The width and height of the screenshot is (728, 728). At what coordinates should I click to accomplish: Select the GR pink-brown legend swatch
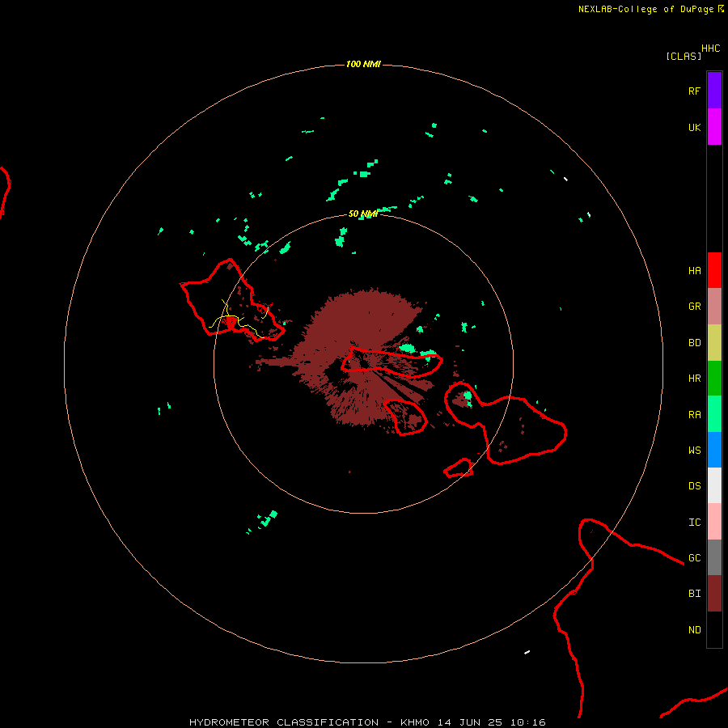714,307
